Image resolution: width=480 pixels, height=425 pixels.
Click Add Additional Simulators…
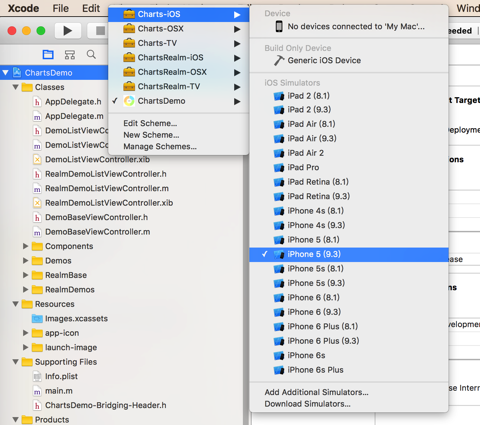(x=316, y=392)
